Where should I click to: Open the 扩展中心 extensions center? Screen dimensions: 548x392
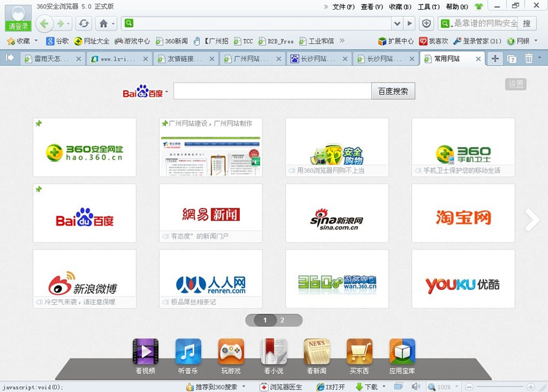click(396, 41)
